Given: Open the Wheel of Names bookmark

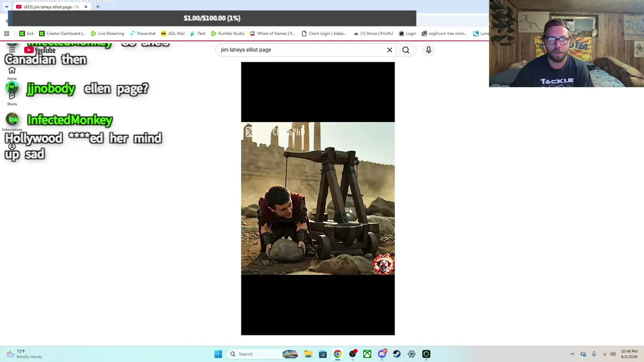Looking at the screenshot, I should (272, 34).
